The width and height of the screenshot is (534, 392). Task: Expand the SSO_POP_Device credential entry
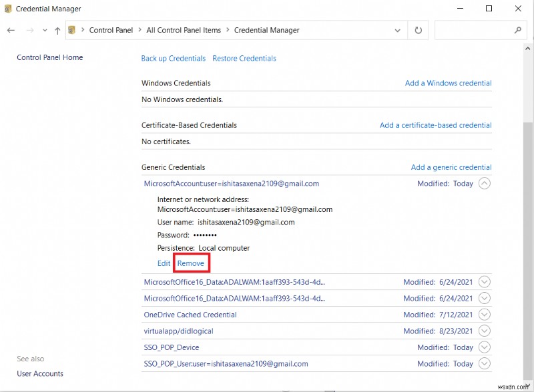[x=484, y=347]
